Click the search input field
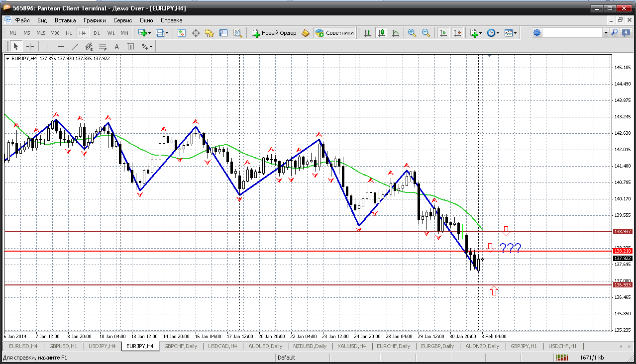636x364 pixels. pyautogui.click(x=572, y=32)
